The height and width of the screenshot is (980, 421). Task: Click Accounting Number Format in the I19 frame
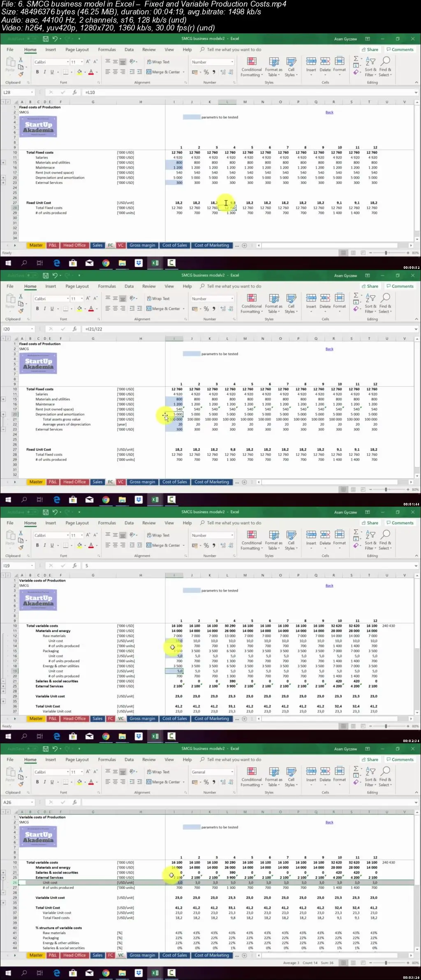(x=195, y=545)
